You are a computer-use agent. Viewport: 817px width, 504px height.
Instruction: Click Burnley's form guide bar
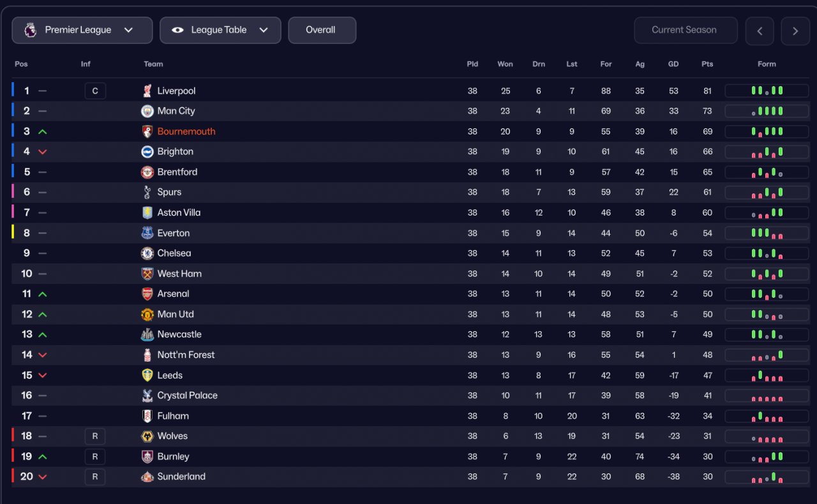coord(767,457)
